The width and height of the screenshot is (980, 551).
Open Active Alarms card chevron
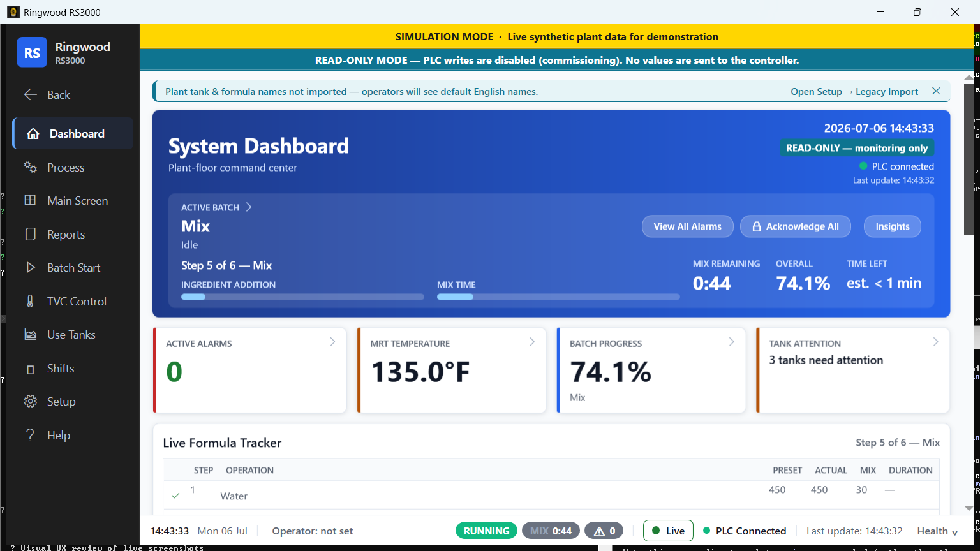pos(332,342)
